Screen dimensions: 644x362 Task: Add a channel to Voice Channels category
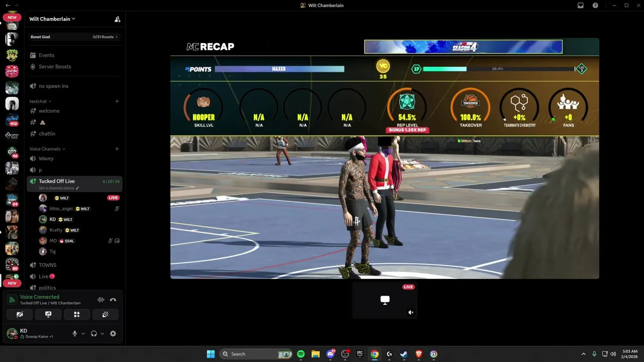[x=117, y=149]
